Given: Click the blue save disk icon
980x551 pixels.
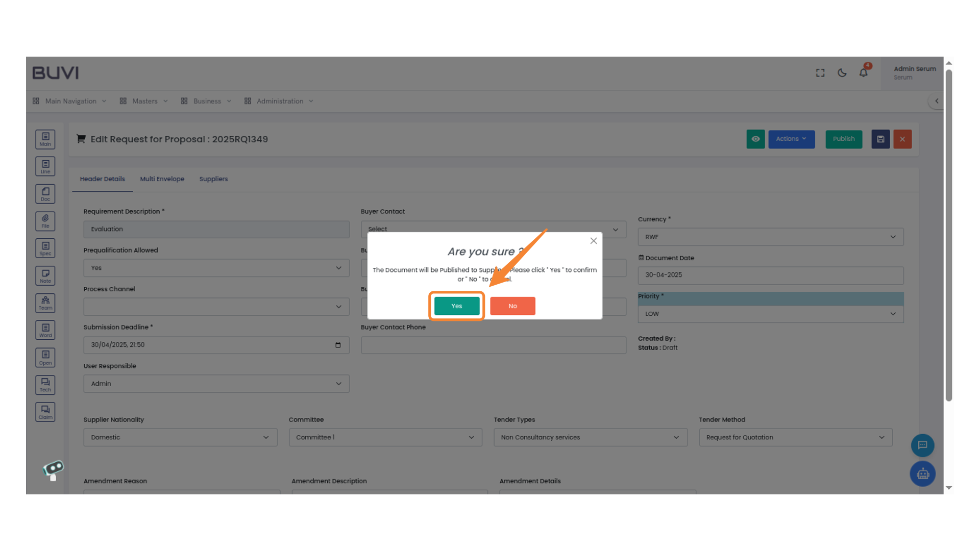Looking at the screenshot, I should (x=880, y=139).
